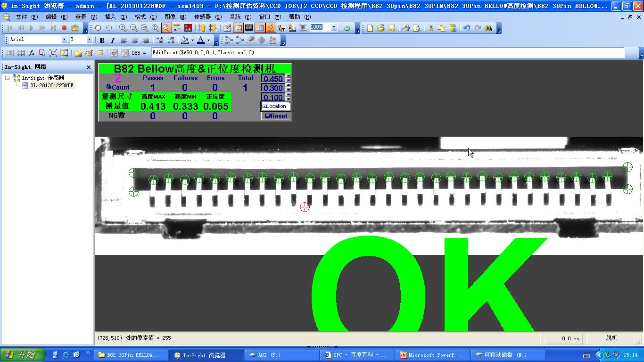Click the Paste clipboard icon
The height and width of the screenshot is (362, 644).
click(452, 28)
